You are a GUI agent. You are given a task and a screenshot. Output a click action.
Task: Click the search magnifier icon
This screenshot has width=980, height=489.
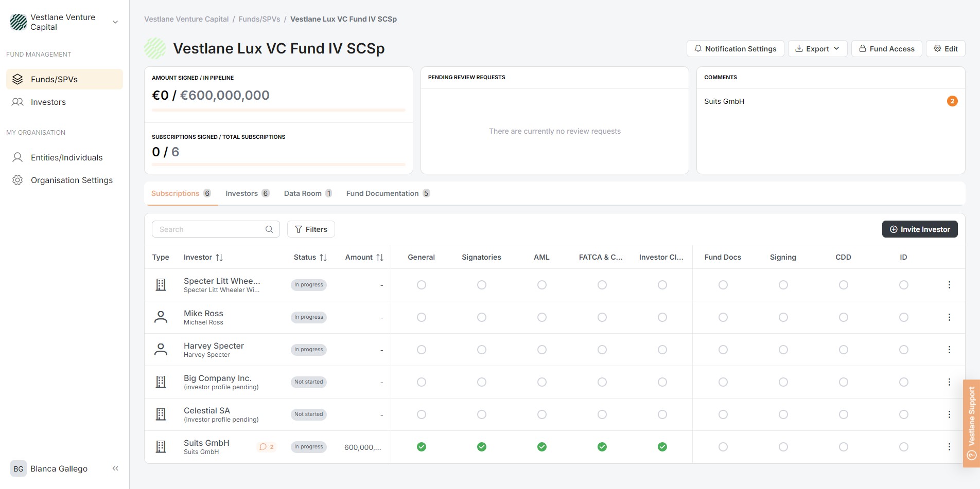[x=269, y=229]
